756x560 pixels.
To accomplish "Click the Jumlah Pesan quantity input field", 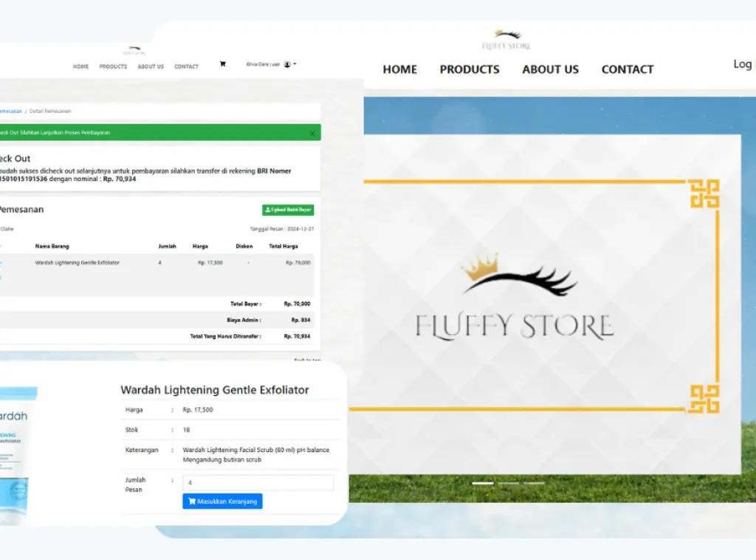I will [x=258, y=482].
